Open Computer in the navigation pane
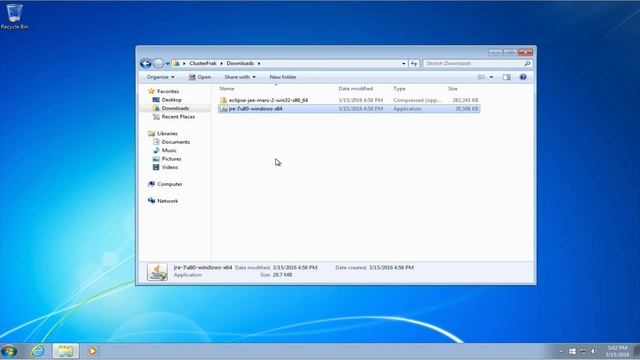The width and height of the screenshot is (640, 360). pyautogui.click(x=165, y=184)
